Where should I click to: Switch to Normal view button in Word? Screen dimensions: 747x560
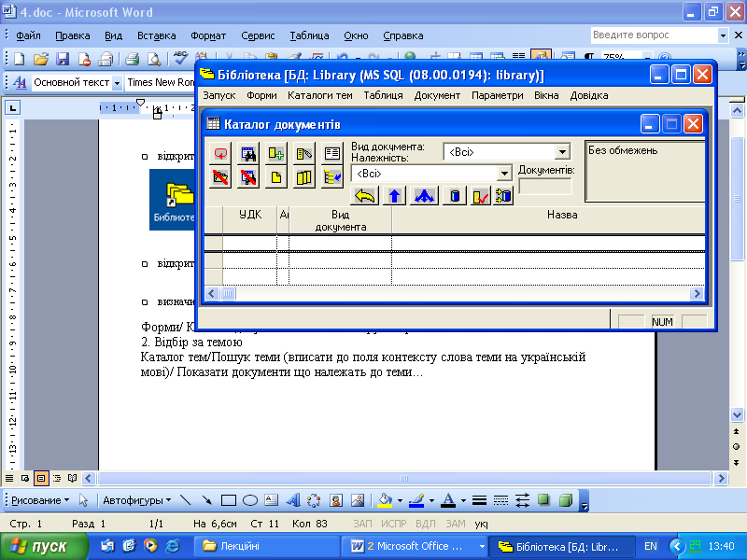(9, 478)
